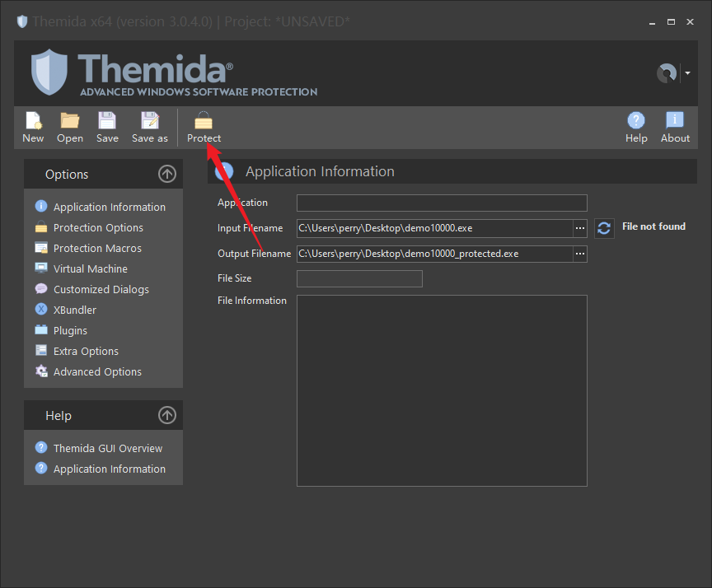The width and height of the screenshot is (712, 588).
Task: Refresh the input file status
Action: tap(604, 228)
